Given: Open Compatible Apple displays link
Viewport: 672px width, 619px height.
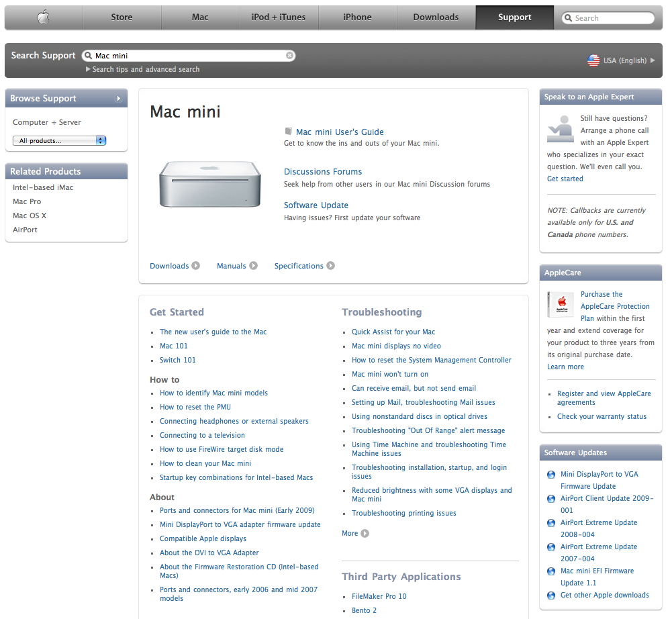Looking at the screenshot, I should click(x=203, y=539).
